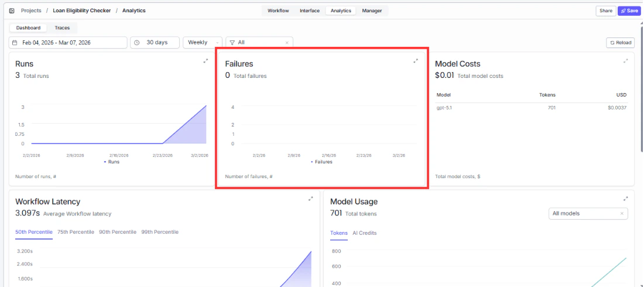Click the calendar icon in date range field

tap(15, 42)
